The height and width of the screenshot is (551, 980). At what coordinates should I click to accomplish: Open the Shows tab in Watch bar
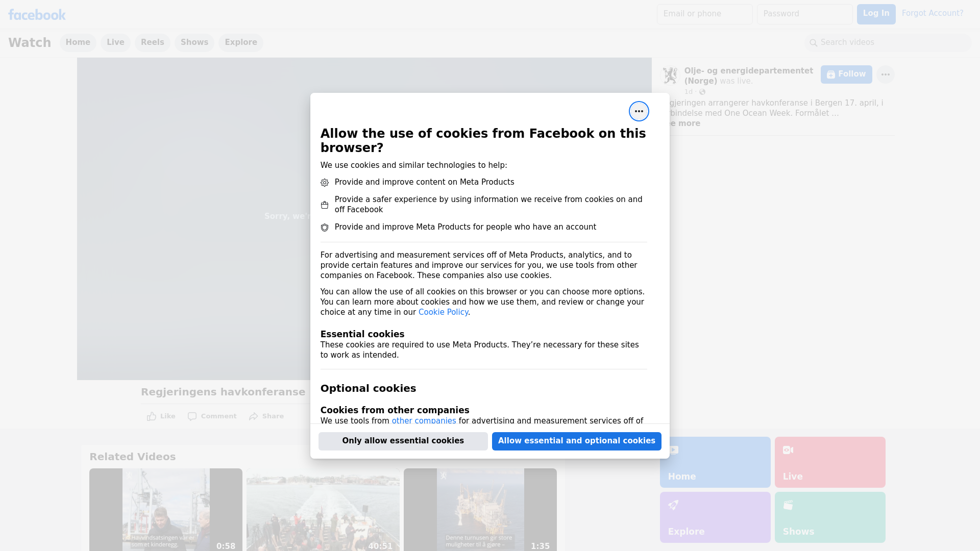click(194, 42)
